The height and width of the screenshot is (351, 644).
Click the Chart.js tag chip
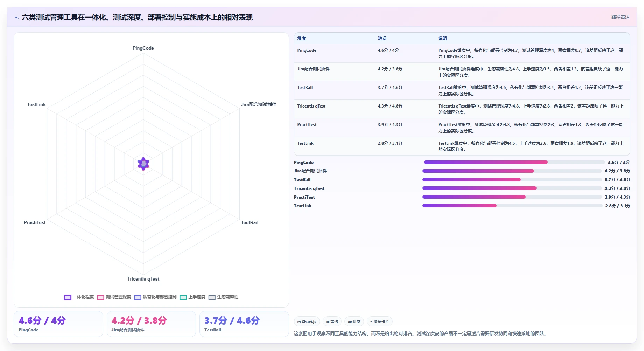coord(307,322)
